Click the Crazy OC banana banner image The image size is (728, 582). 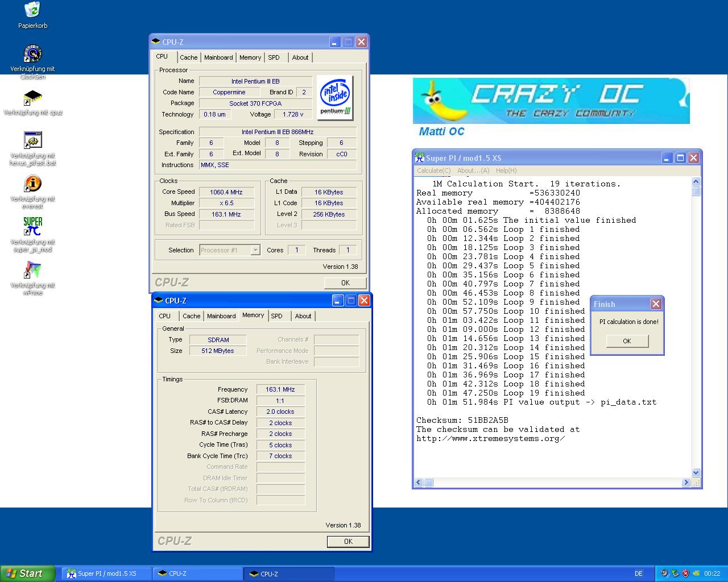551,101
